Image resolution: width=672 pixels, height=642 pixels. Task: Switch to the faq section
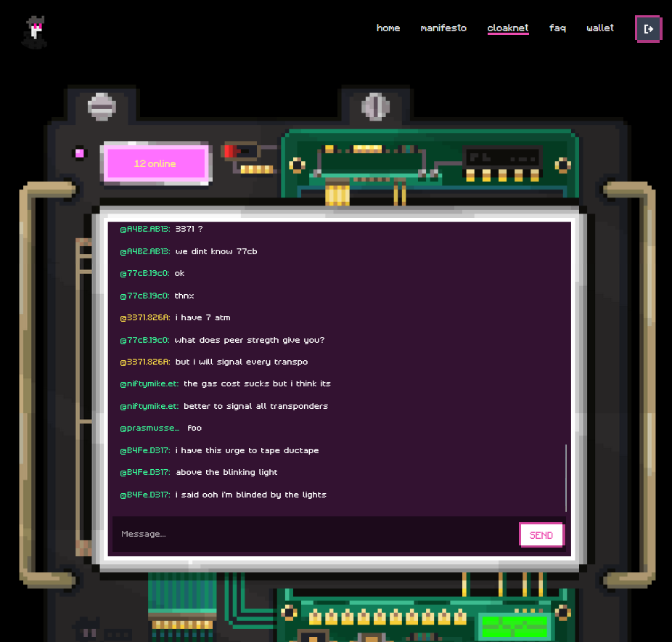tap(557, 28)
